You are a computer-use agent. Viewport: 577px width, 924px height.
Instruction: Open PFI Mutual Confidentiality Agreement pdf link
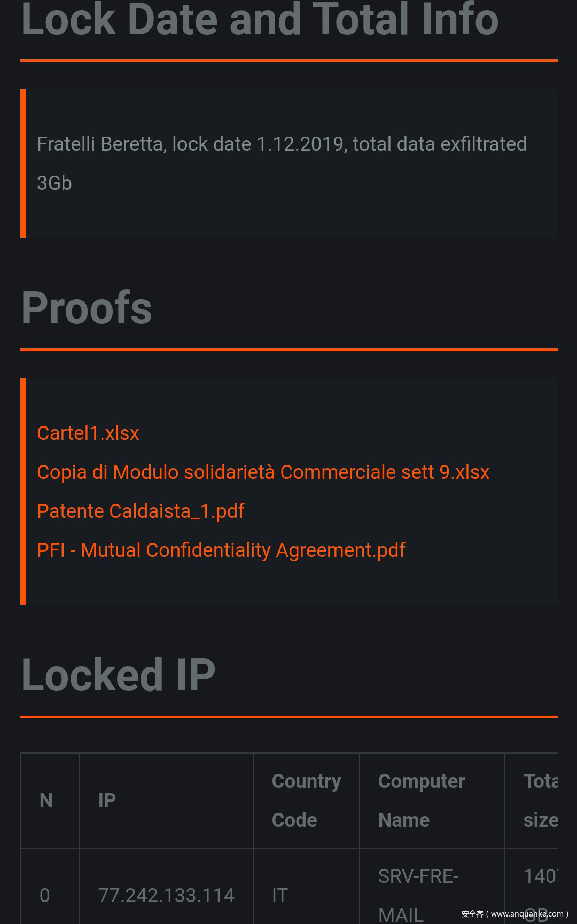click(x=221, y=550)
